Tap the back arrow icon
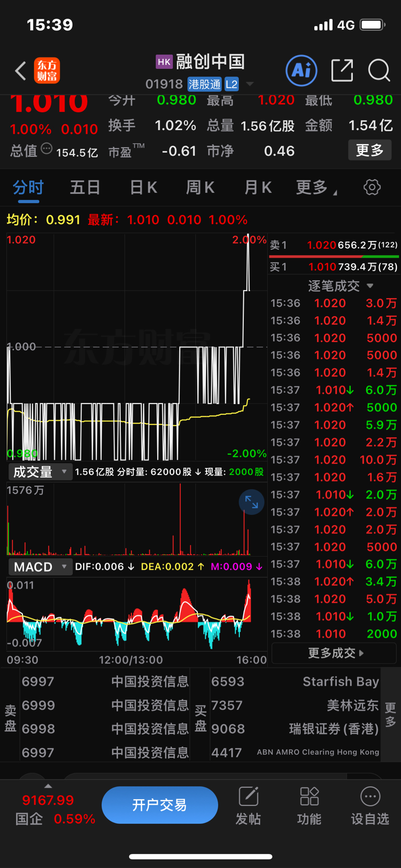401x868 pixels. click(x=20, y=70)
